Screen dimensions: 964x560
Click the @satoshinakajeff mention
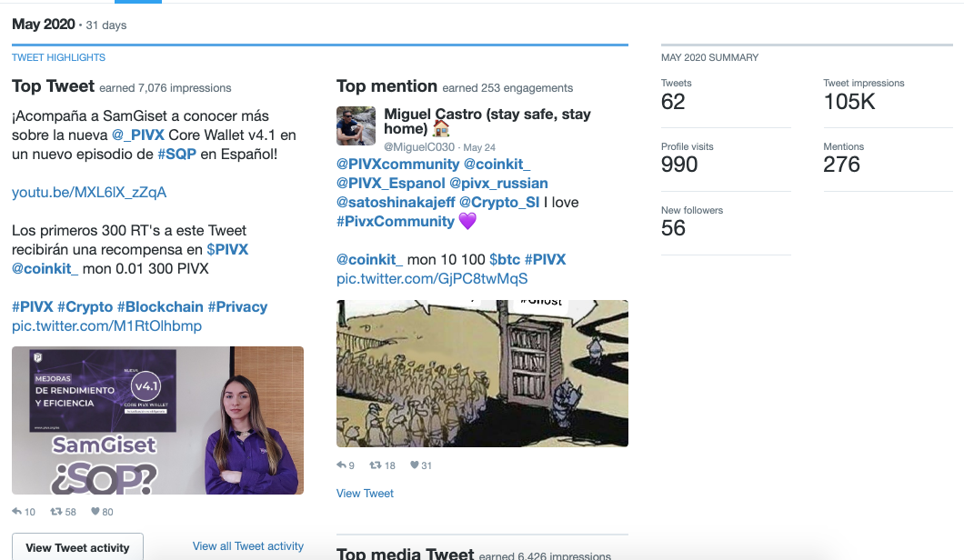coord(396,202)
